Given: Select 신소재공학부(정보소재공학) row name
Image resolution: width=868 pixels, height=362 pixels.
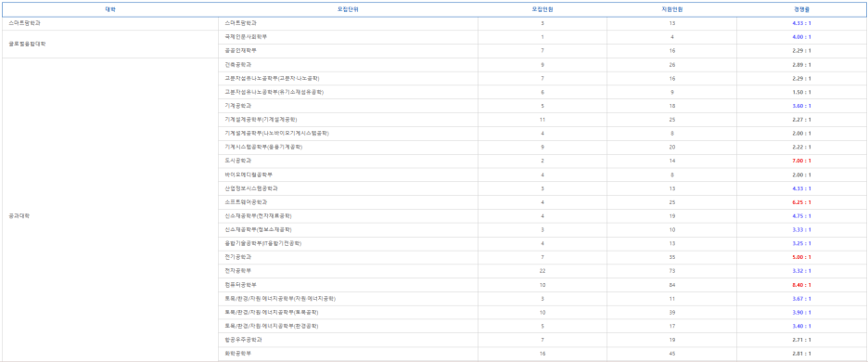Looking at the screenshot, I should pos(258,229).
